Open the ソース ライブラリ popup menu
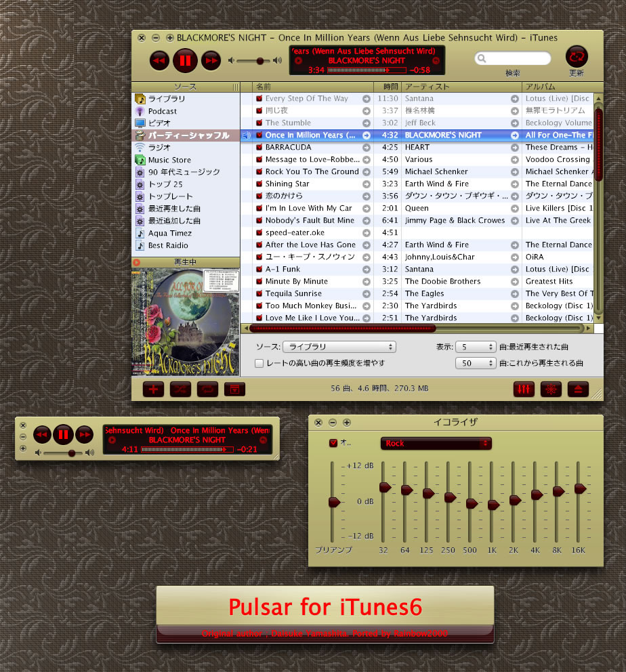 (x=339, y=347)
